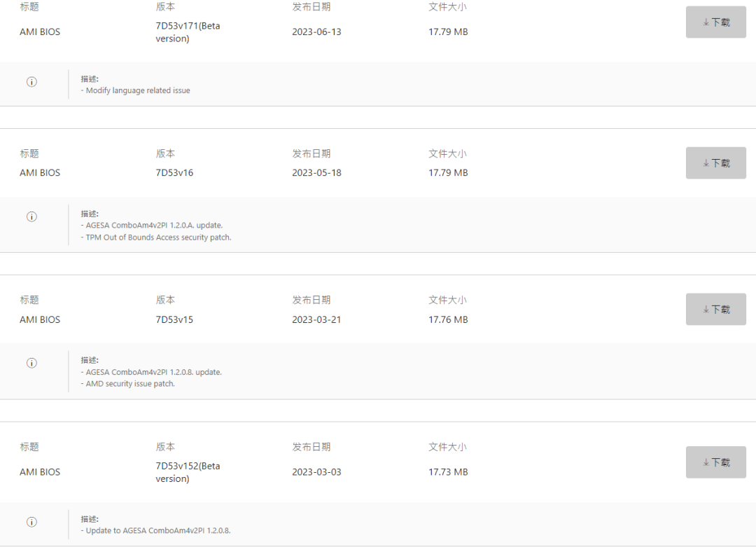
Task: Click the release date 2023-05-18
Action: click(316, 172)
